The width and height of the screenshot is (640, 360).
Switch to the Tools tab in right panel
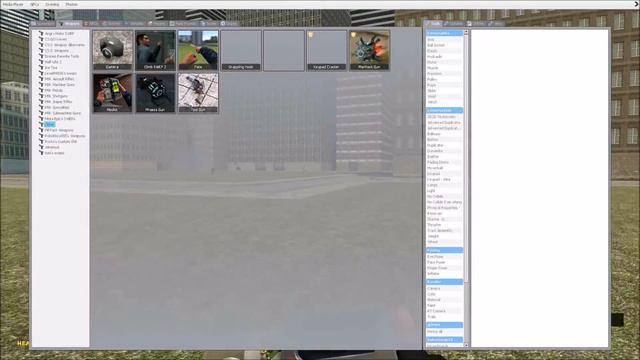point(433,24)
